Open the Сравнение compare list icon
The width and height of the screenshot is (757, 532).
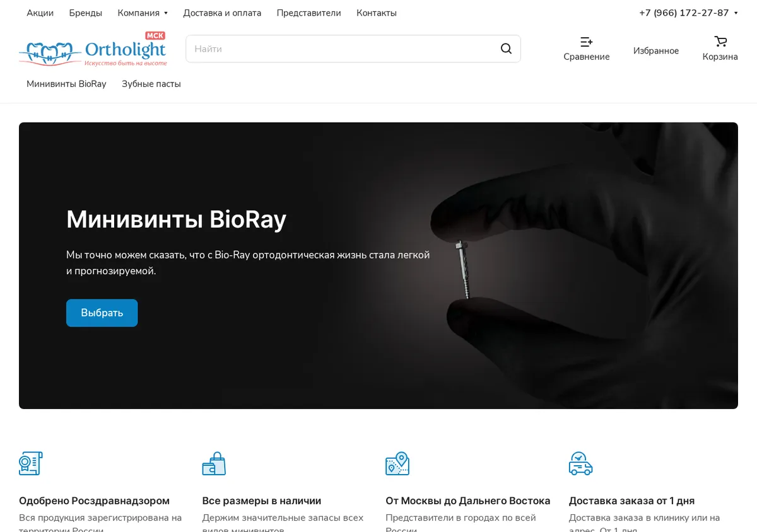586,42
